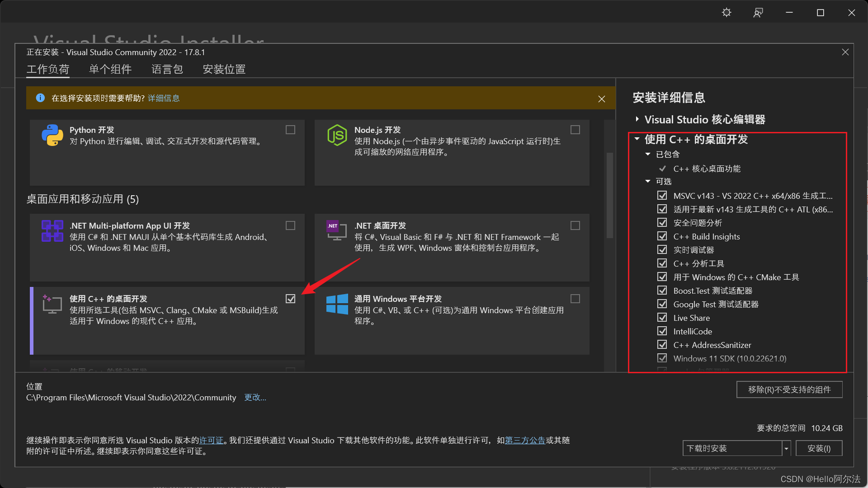Viewport: 868px width, 488px height.
Task: Uncheck the Windows C++ CMake tools option
Action: tap(662, 277)
